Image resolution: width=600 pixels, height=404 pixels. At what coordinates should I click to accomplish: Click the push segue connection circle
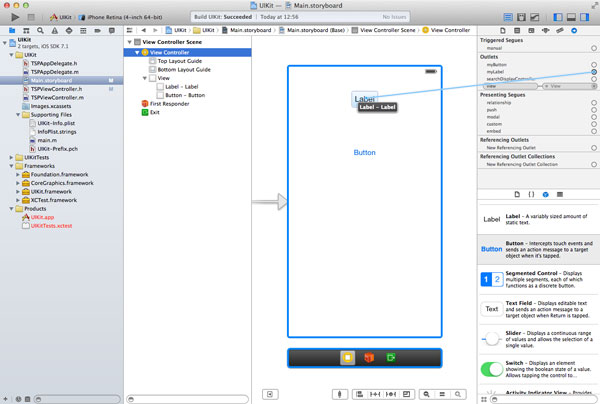[x=593, y=110]
